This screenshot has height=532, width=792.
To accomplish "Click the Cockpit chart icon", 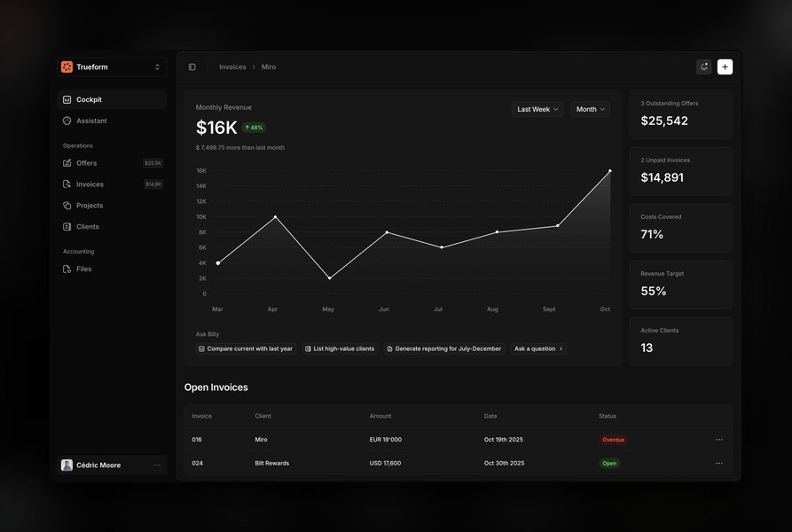I will (x=67, y=99).
